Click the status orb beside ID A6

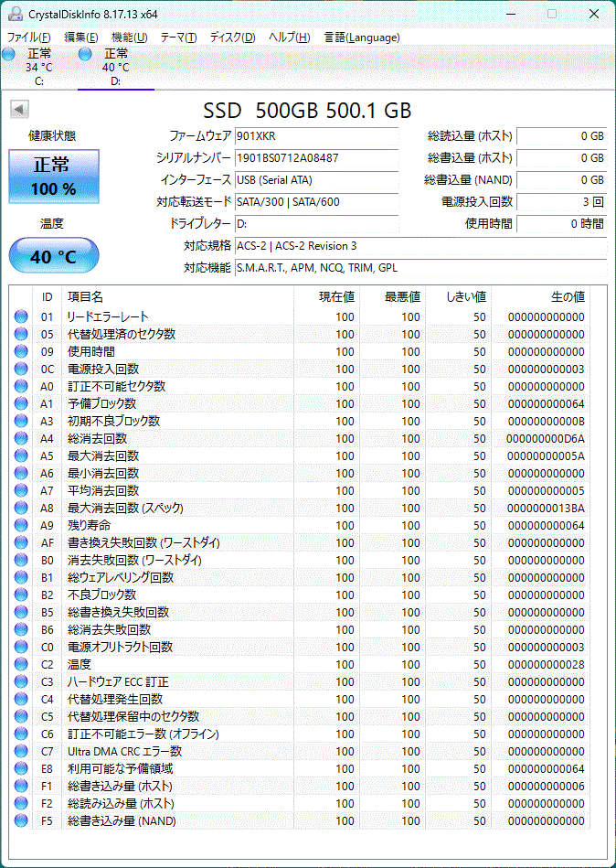[21, 473]
